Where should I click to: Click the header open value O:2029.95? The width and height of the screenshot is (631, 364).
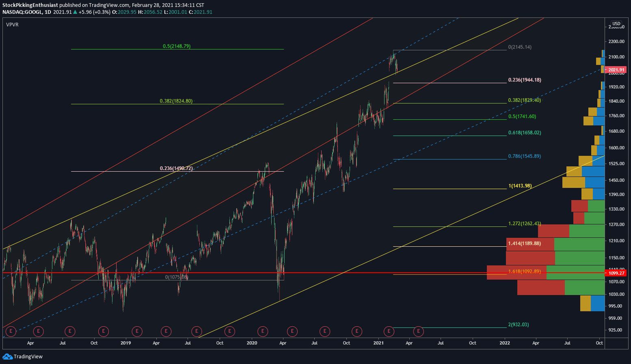124,12
